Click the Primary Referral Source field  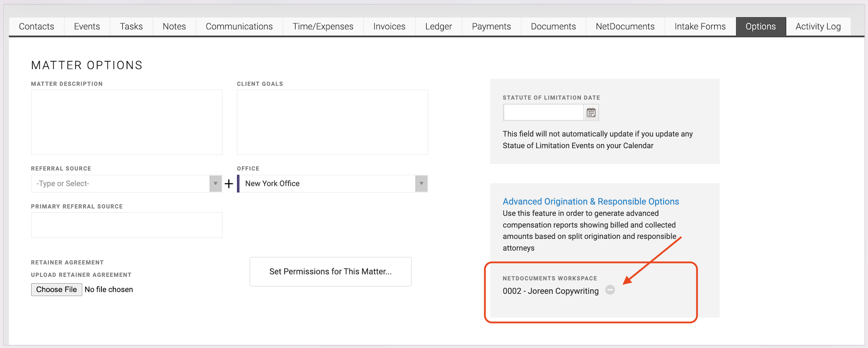tap(127, 225)
